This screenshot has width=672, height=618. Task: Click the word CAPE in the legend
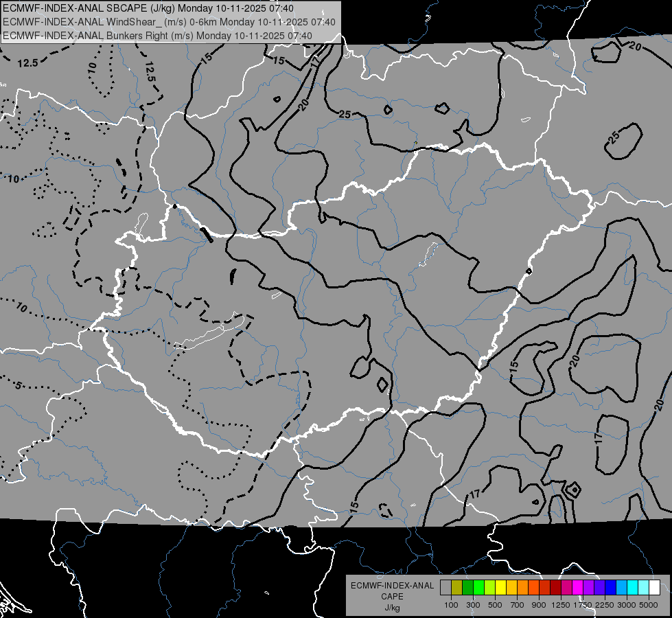click(x=392, y=597)
